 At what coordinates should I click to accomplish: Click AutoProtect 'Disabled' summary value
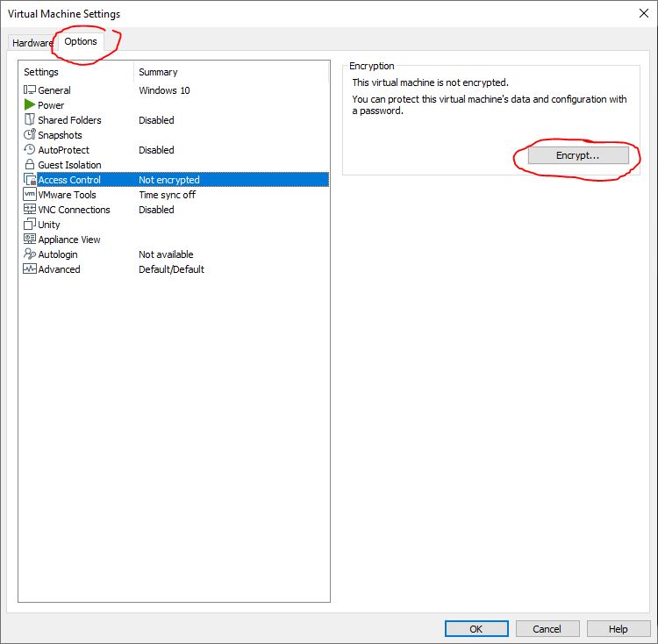click(156, 150)
